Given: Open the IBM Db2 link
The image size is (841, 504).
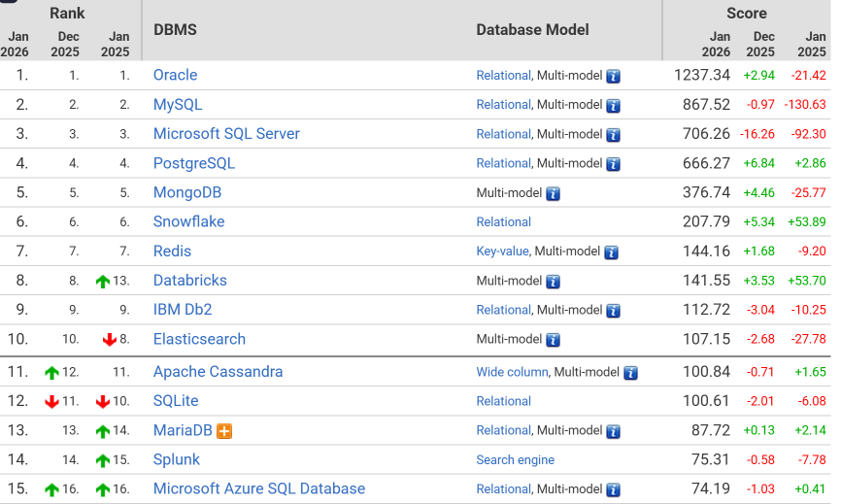Looking at the screenshot, I should (x=183, y=310).
